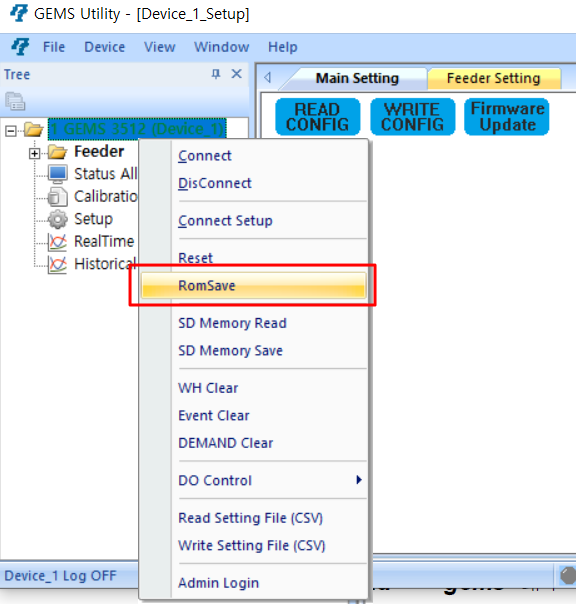
Task: Click the READ CONFIG button
Action: tap(317, 117)
